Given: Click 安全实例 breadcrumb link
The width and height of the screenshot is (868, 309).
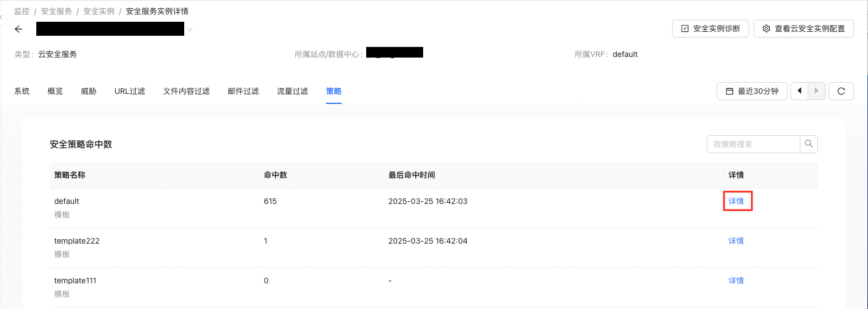Looking at the screenshot, I should (x=99, y=11).
